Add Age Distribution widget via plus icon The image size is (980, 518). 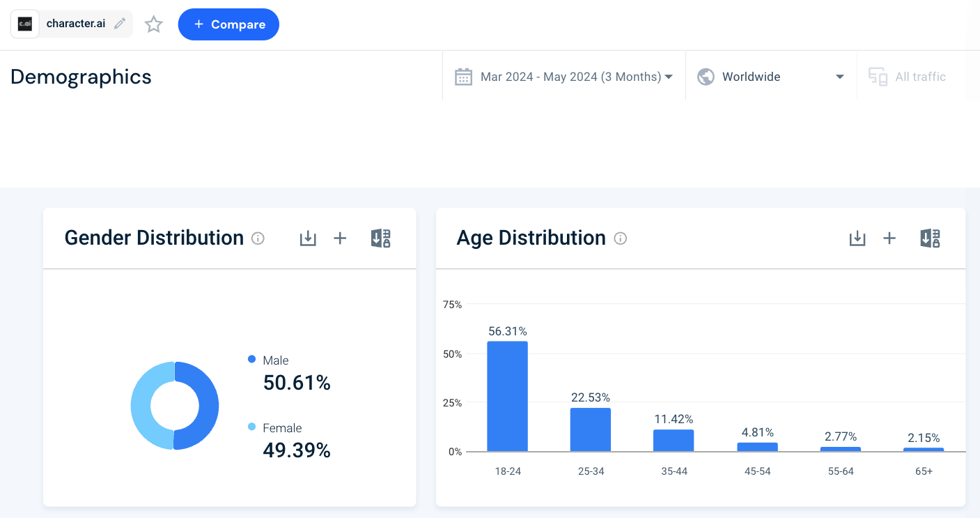click(889, 238)
